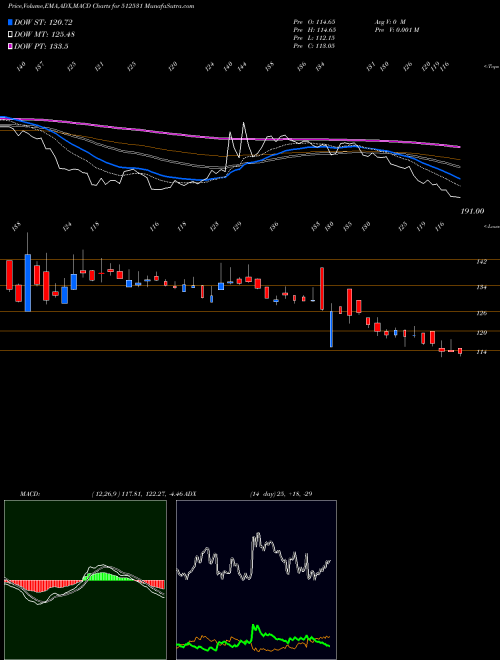This screenshot has width=500, height=660.
Task: Click the 191.00 value below EMA chart
Action: point(472,211)
